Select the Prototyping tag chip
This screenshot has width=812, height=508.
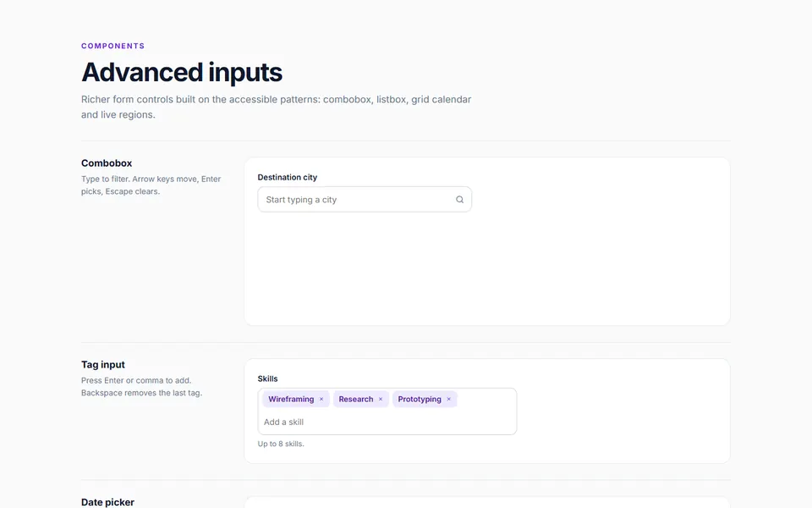(x=425, y=399)
